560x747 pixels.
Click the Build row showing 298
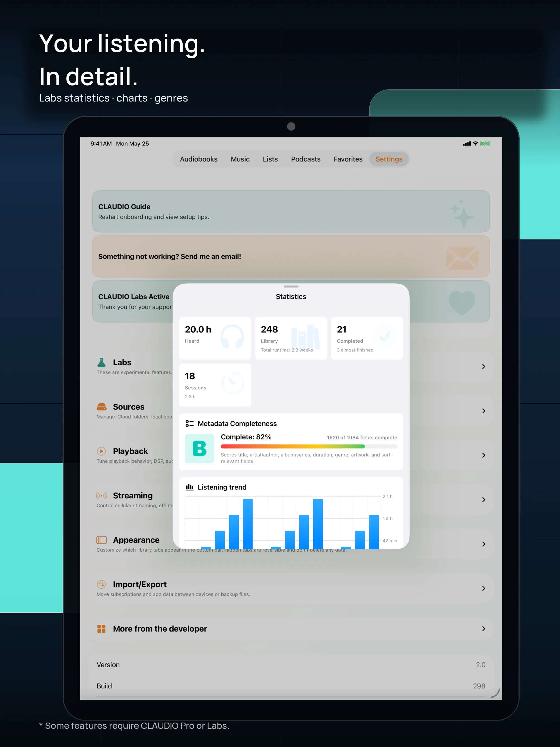291,686
